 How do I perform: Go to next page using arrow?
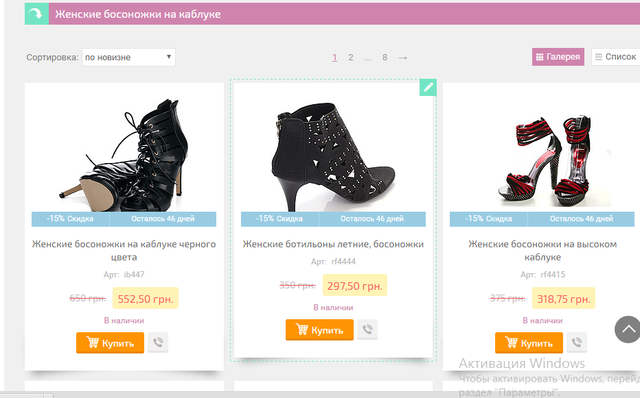tap(403, 58)
